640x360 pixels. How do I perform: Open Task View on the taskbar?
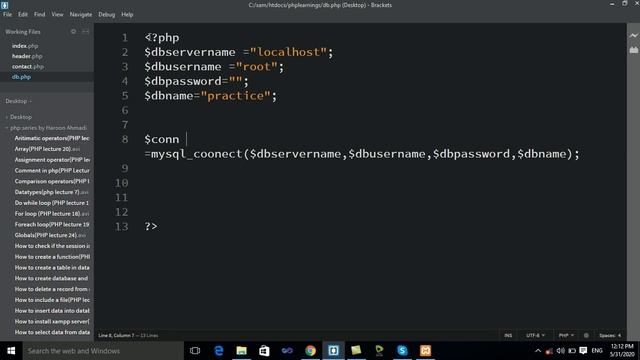(x=195, y=351)
